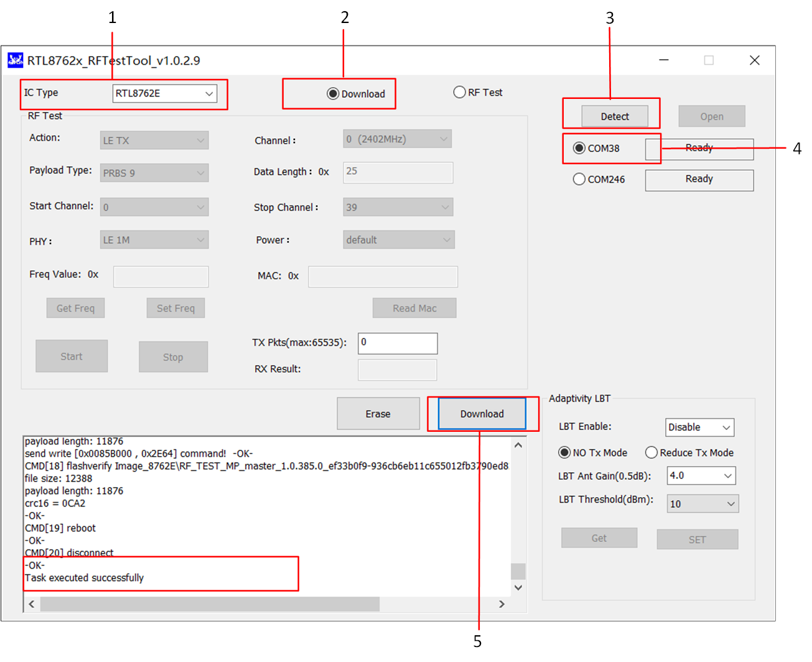
Task: Select the Download mode radio button
Action: tap(333, 94)
